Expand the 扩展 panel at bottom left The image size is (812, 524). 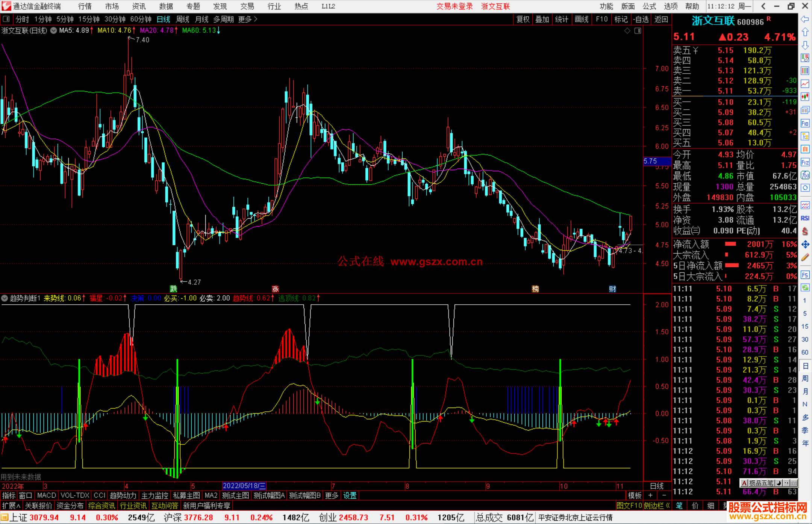[11, 506]
